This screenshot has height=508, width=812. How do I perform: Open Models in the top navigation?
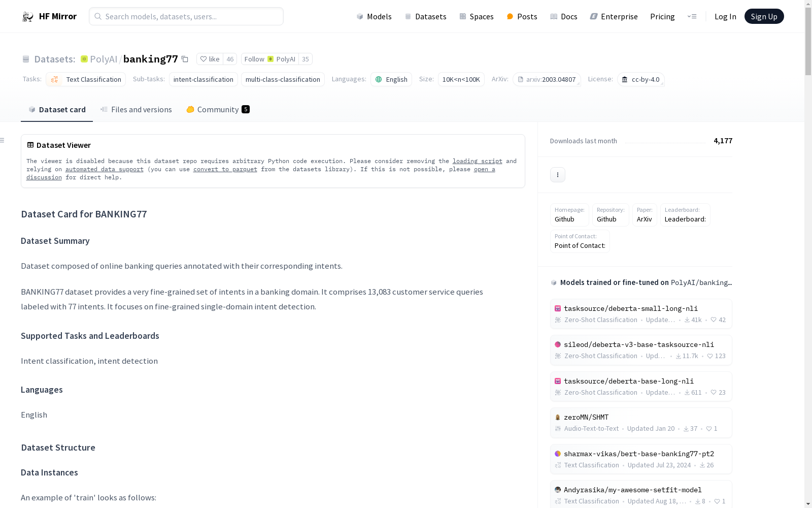click(x=374, y=16)
